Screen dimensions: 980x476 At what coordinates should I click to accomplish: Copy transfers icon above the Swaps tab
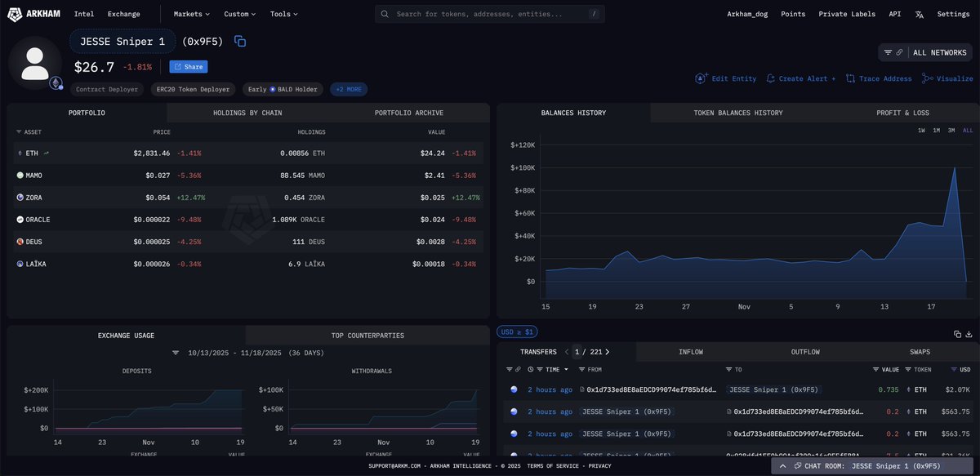pyautogui.click(x=957, y=334)
